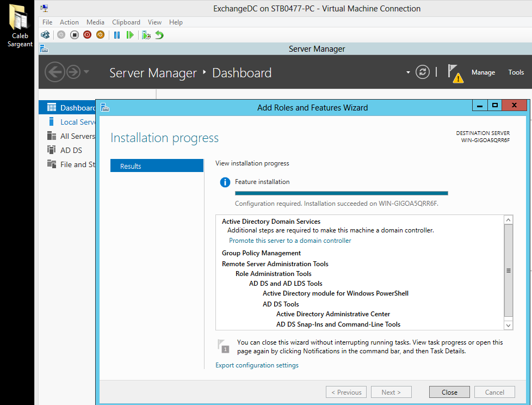This screenshot has width=532, height=405.
Task: Click Group Policy Management entry
Action: point(261,253)
